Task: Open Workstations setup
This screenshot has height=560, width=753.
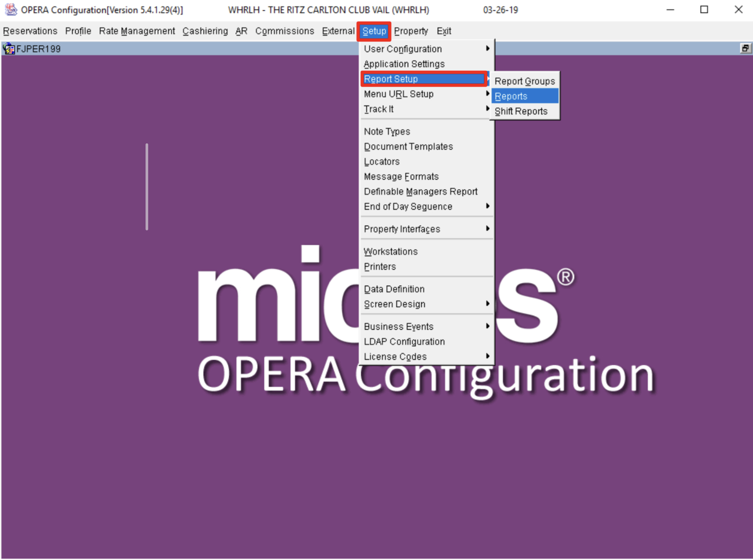Action: (427, 252)
